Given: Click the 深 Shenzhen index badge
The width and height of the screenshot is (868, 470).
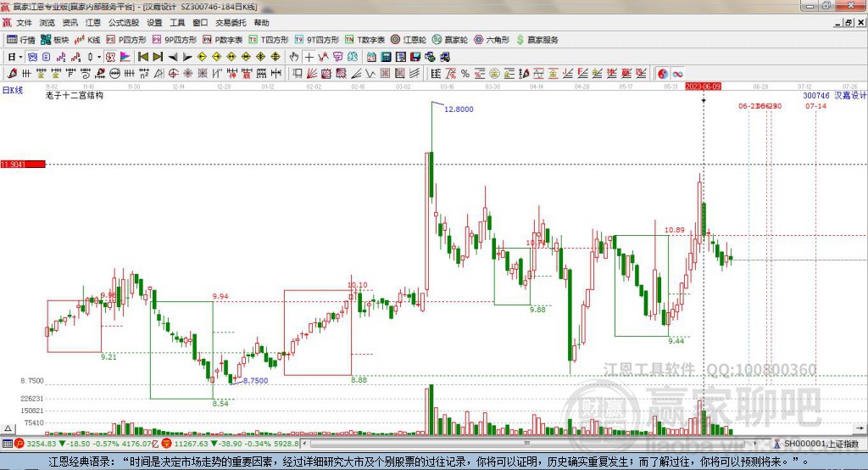Looking at the screenshot, I should click(x=167, y=444).
